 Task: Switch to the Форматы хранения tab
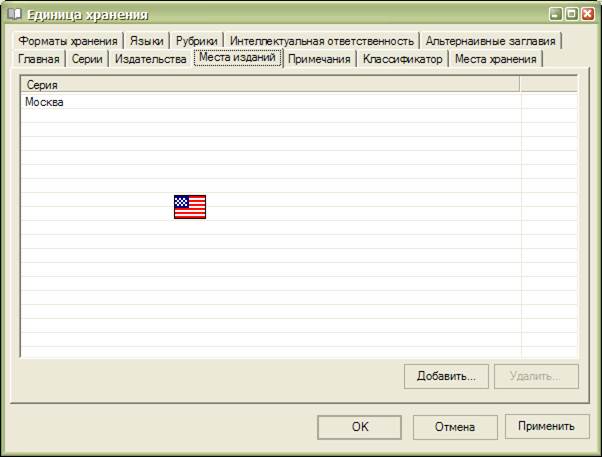[x=68, y=41]
